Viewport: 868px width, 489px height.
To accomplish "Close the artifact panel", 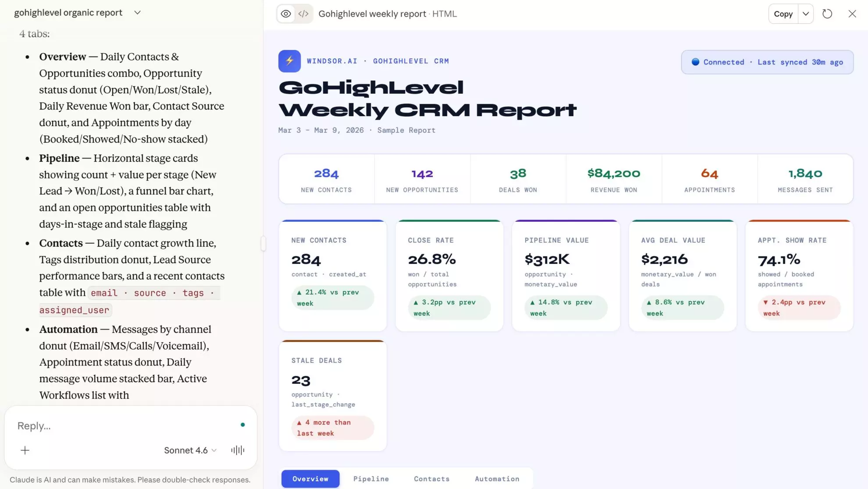I will click(x=852, y=14).
